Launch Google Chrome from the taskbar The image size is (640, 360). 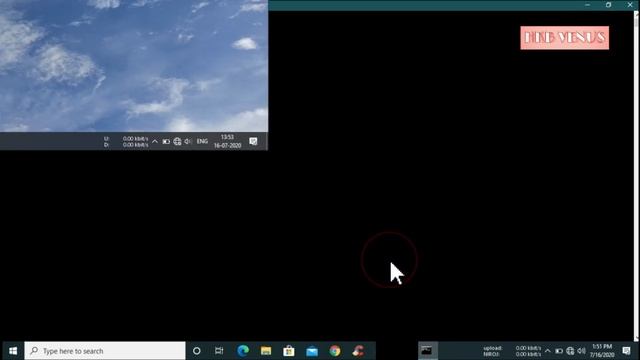pos(335,351)
